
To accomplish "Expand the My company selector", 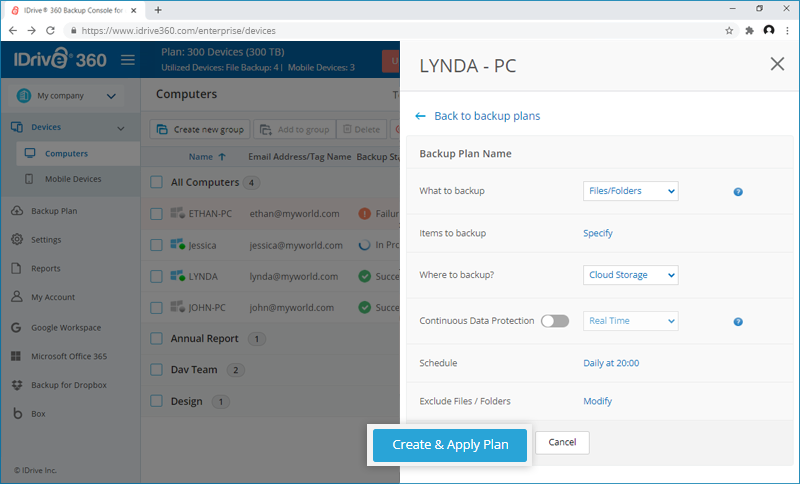I will (x=66, y=95).
